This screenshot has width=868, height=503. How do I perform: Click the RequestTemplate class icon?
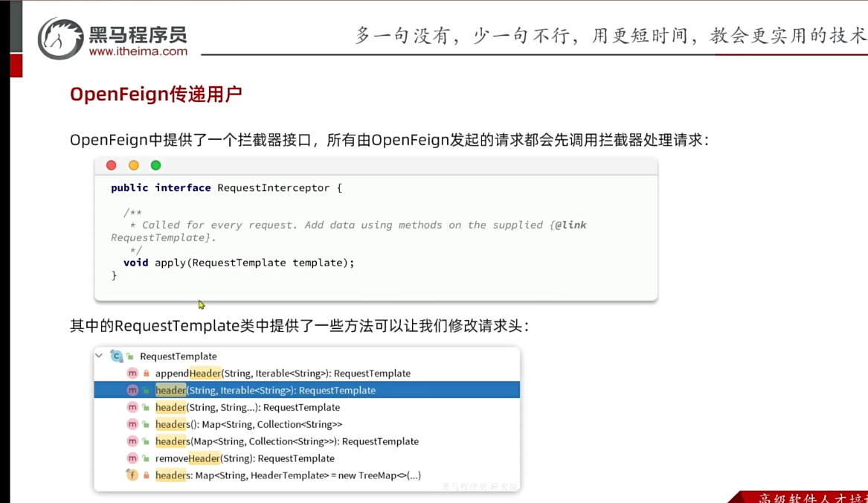116,356
